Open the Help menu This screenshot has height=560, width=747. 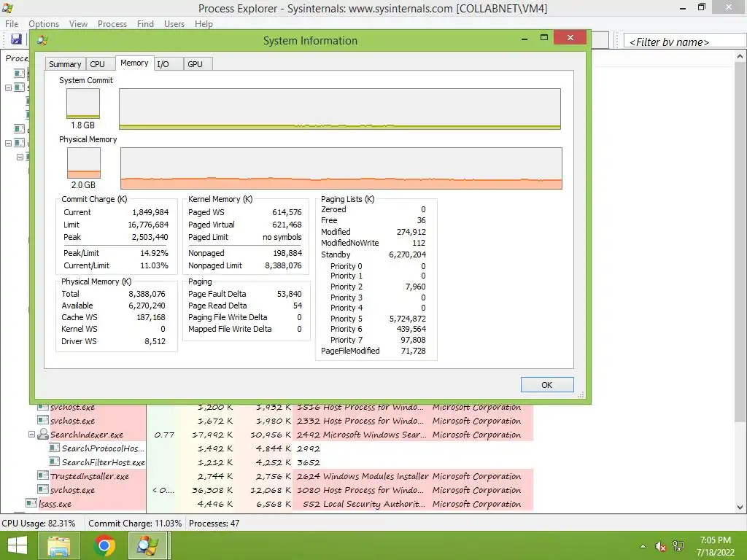204,24
